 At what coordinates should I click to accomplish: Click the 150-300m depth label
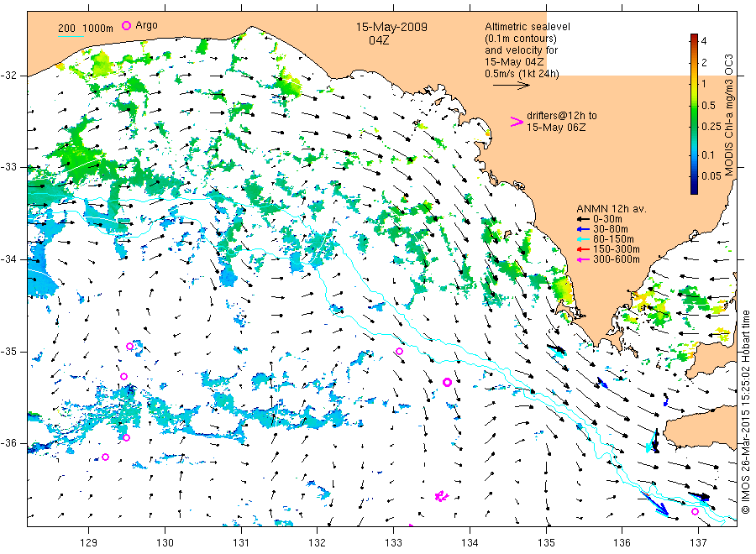point(617,249)
